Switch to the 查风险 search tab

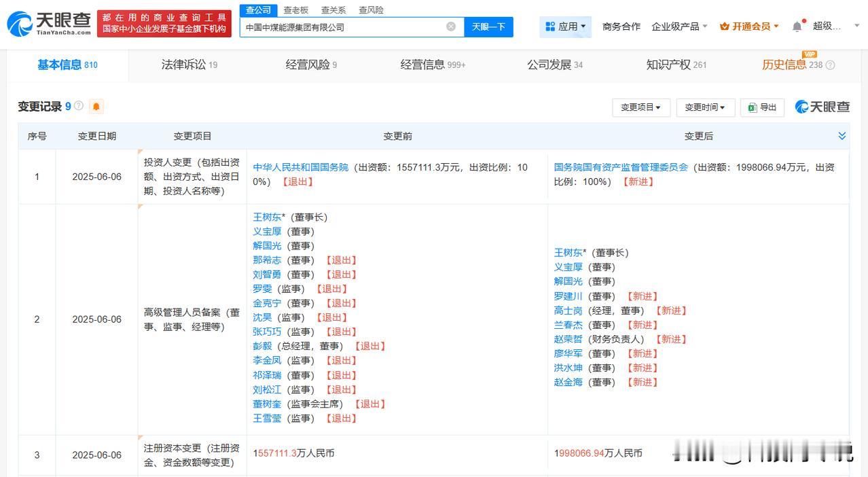[371, 10]
